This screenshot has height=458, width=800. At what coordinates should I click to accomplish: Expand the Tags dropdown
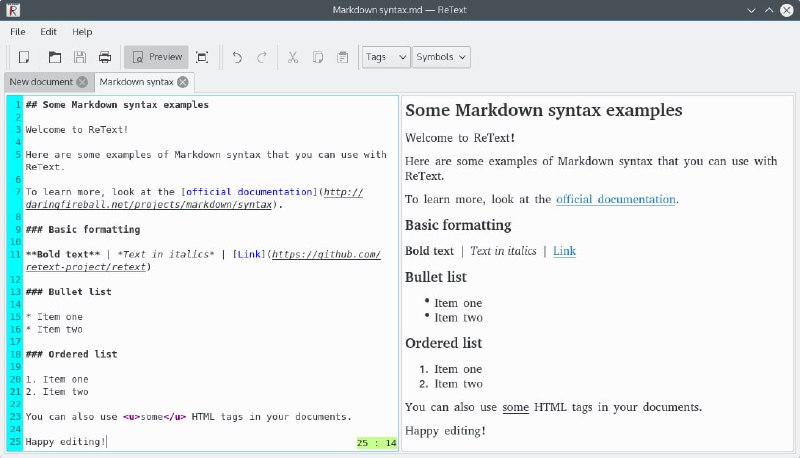coord(386,57)
